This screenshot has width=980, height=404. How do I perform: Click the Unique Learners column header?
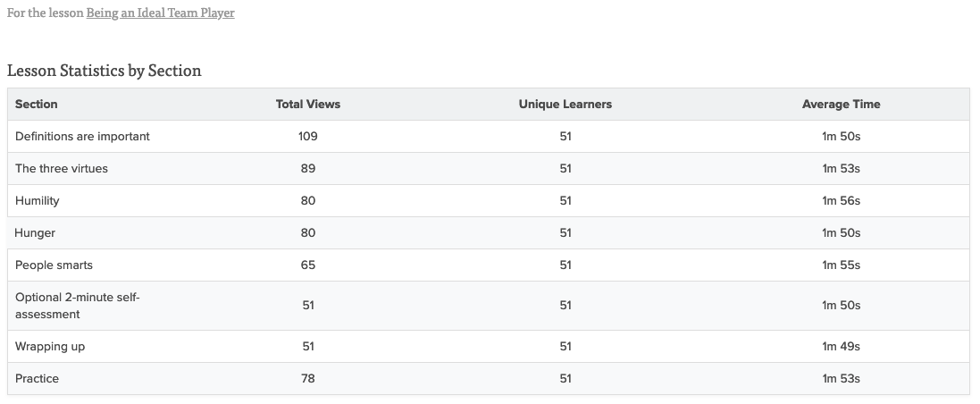point(565,105)
